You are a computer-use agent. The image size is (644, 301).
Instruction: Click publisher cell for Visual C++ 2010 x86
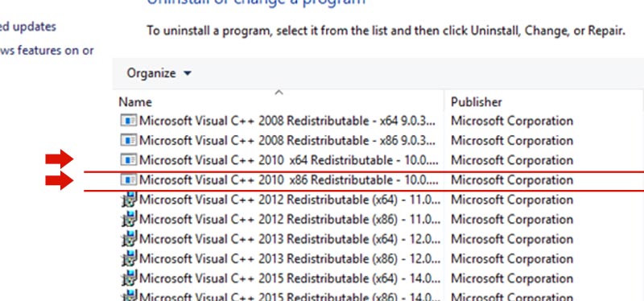(x=512, y=179)
